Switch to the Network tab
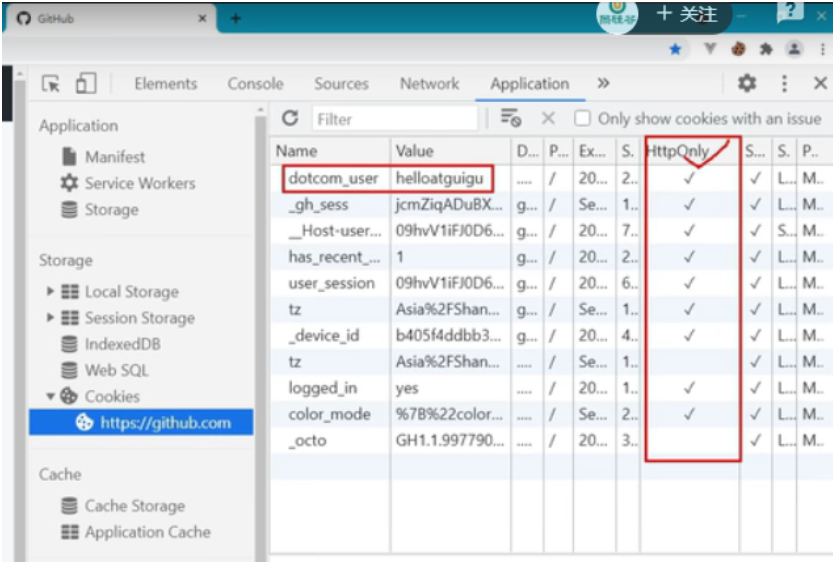 429,84
